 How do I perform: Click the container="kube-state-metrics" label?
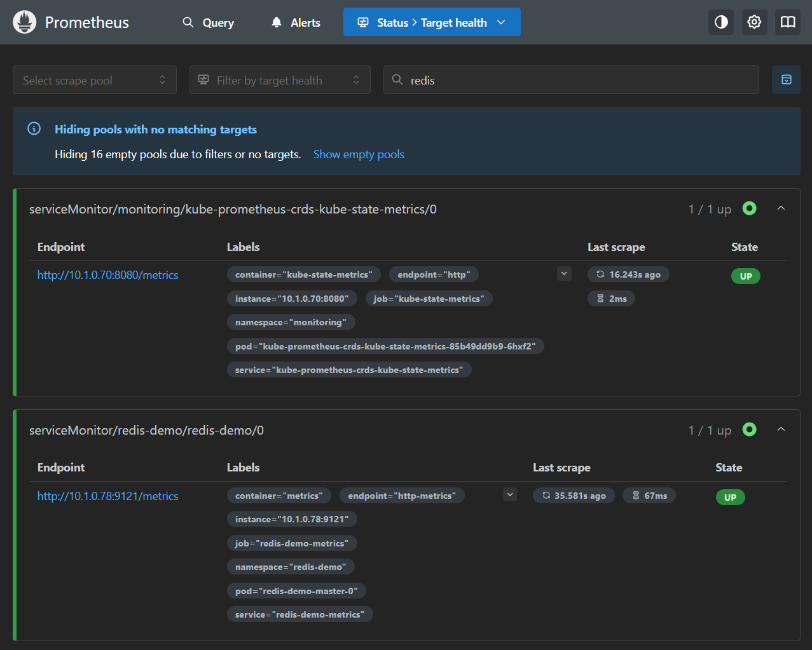coord(304,274)
